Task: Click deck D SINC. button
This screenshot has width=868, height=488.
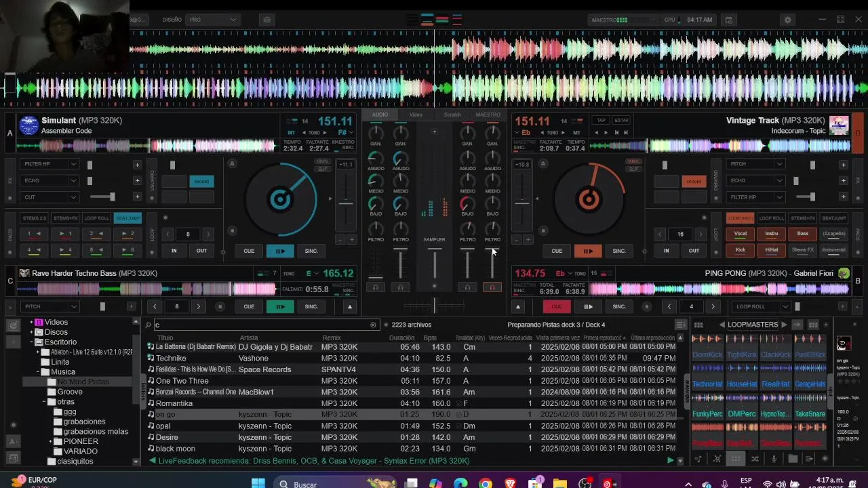Action: click(619, 251)
